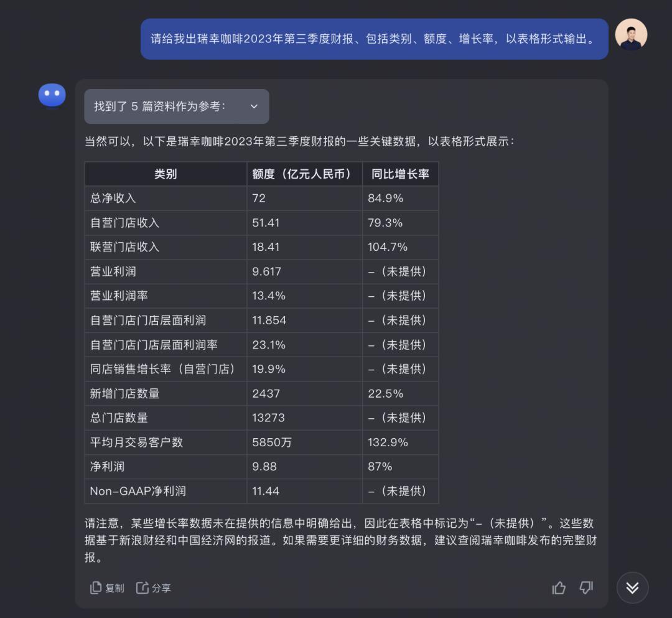Open the user profile photo
The height and width of the screenshot is (618, 672).
pyautogui.click(x=631, y=34)
